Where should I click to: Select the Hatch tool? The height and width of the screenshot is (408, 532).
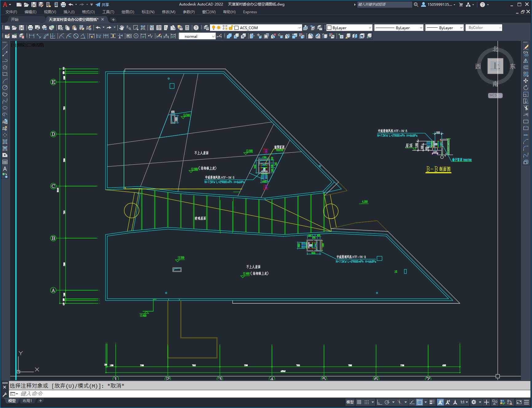click(5, 142)
